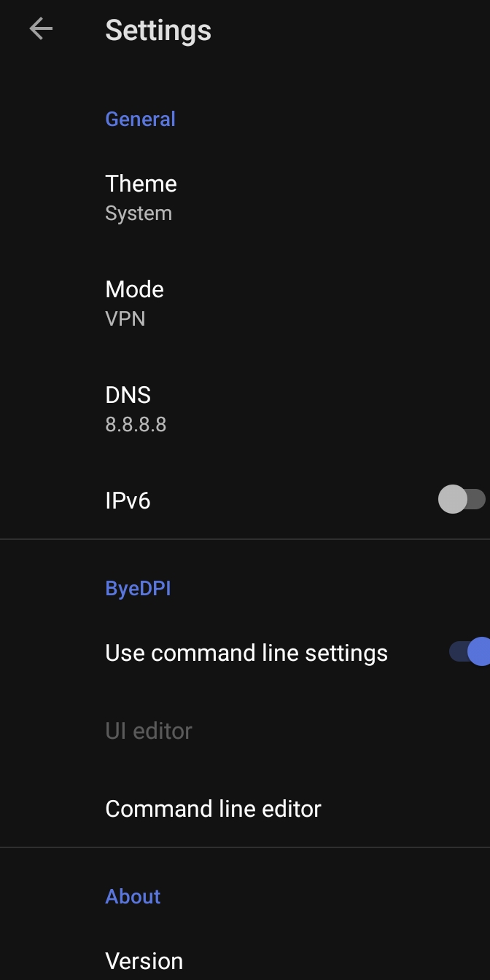Tap the IPv6 label text
The image size is (490, 980).
click(x=128, y=501)
